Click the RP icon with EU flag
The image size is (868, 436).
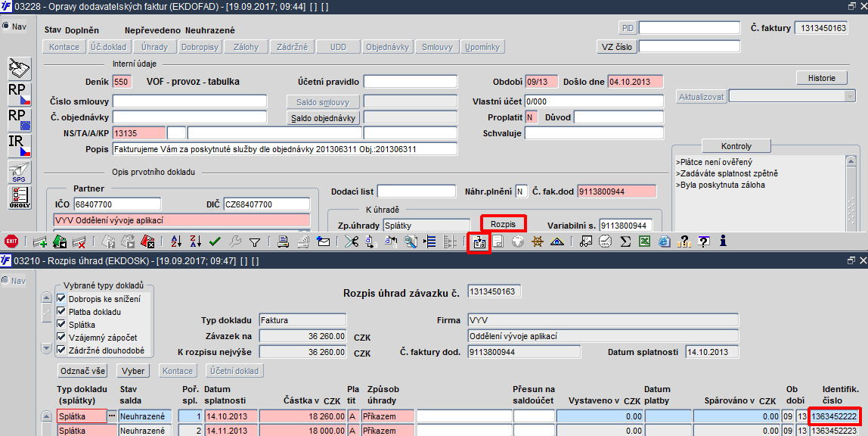tap(20, 120)
